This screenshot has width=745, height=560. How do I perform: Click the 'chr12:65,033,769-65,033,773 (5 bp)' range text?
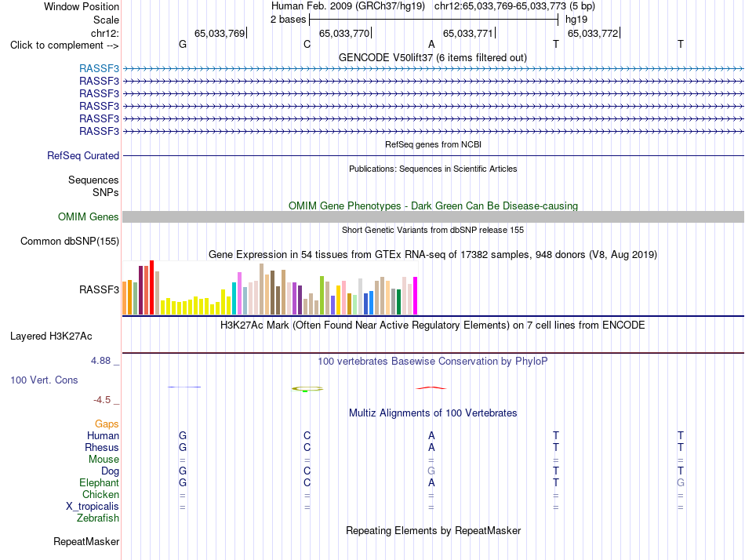point(514,6)
